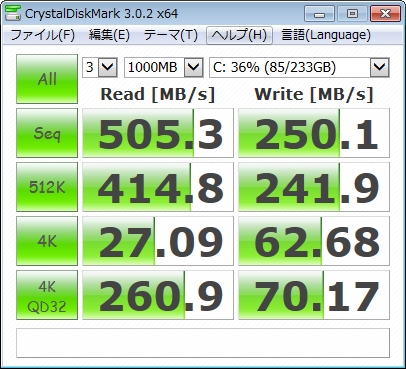Click the 512K write result 241.9
This screenshot has width=406, height=369.
tap(314, 187)
